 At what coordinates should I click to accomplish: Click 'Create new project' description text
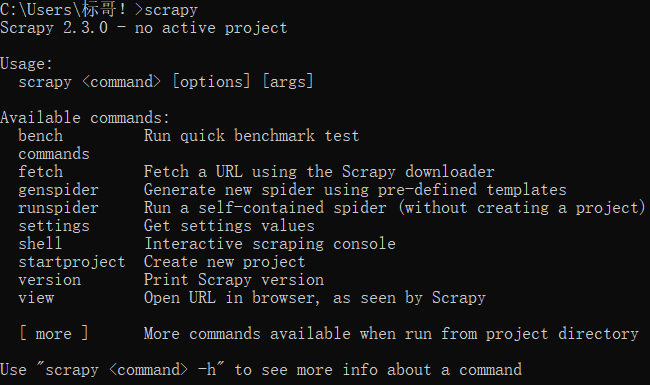point(224,262)
